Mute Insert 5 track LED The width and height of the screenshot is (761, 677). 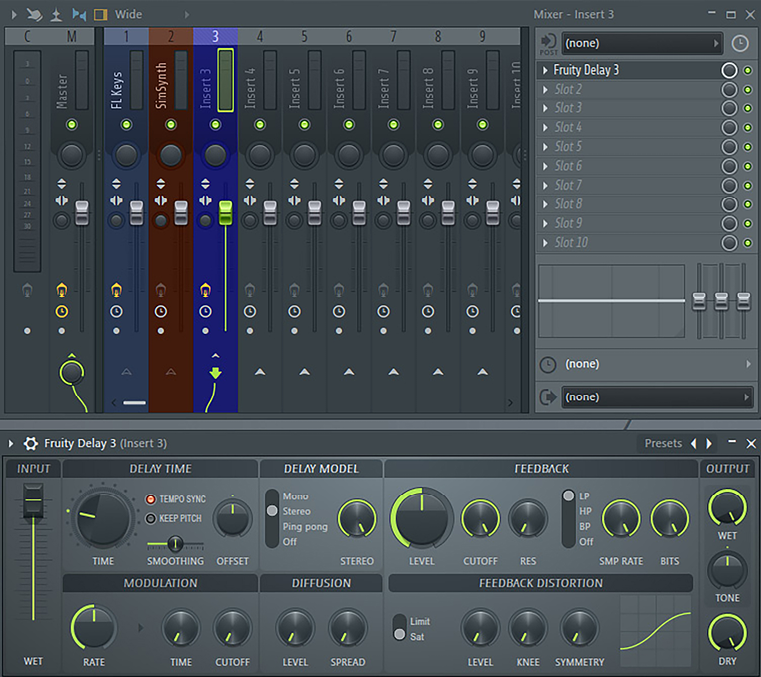click(304, 125)
